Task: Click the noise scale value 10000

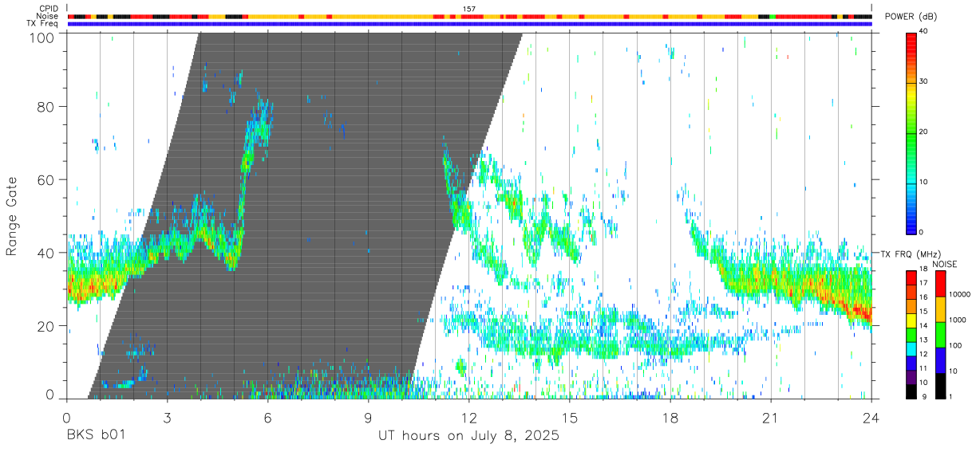Action: click(958, 294)
